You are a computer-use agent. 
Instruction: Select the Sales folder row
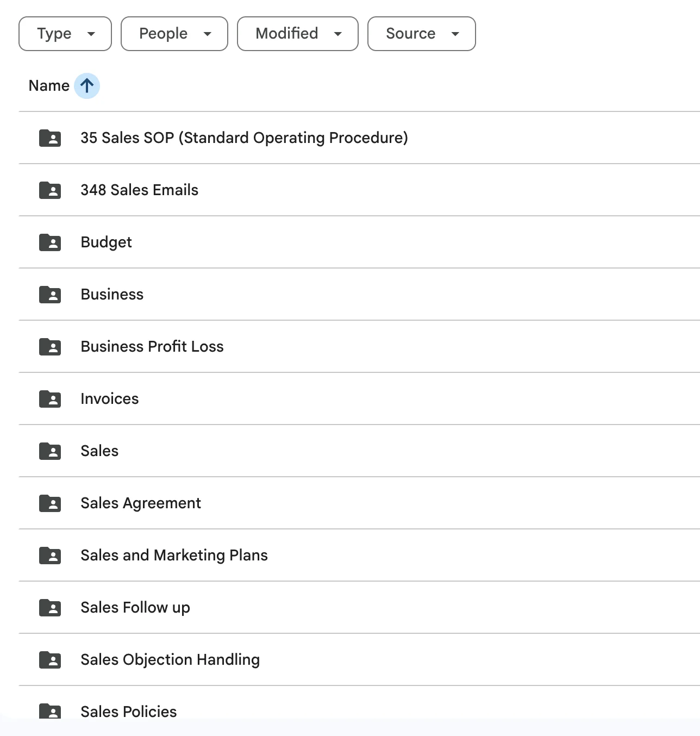pos(99,451)
